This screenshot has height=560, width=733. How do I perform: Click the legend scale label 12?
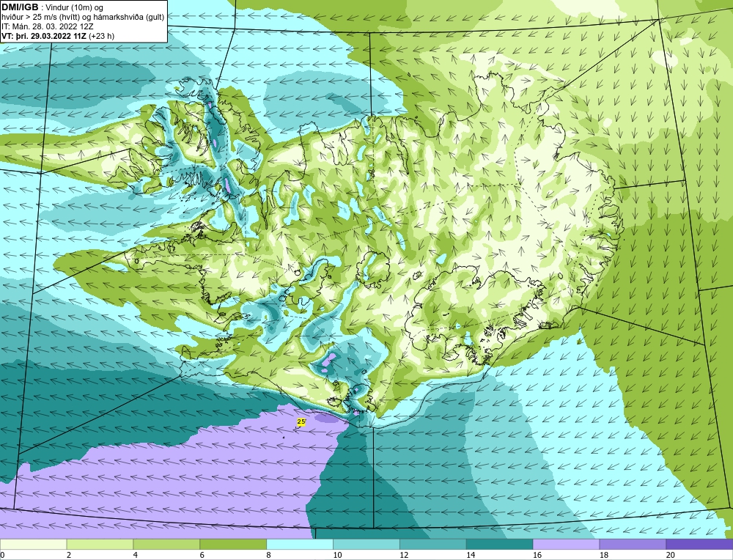[x=403, y=555]
